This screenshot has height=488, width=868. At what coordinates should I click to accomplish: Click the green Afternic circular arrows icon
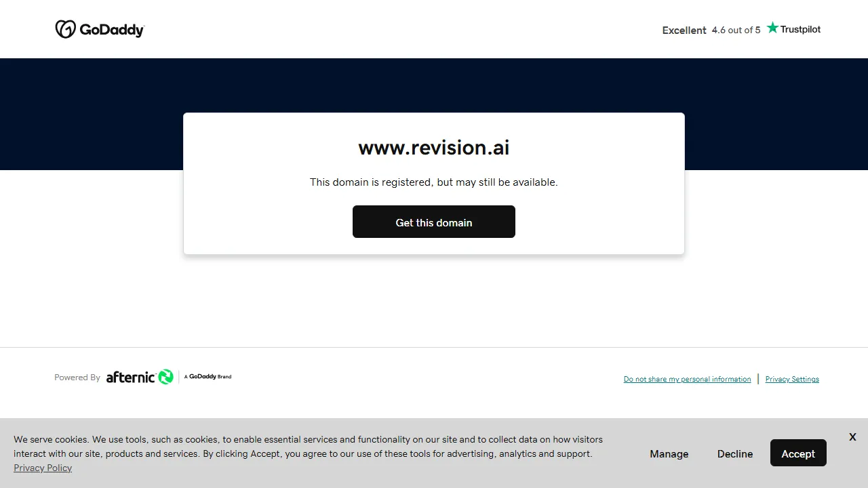point(166,377)
